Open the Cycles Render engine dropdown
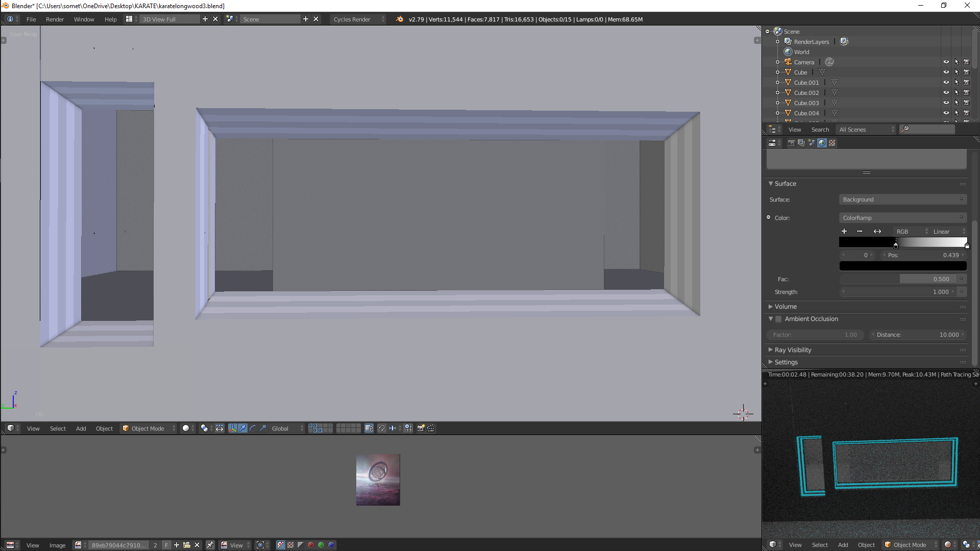 [x=357, y=19]
